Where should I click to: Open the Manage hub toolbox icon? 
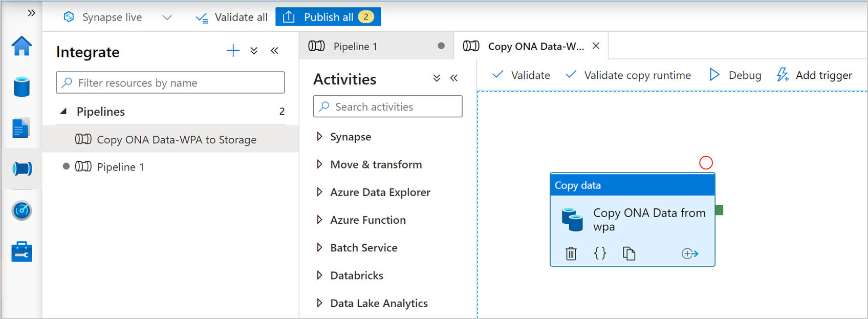click(21, 252)
